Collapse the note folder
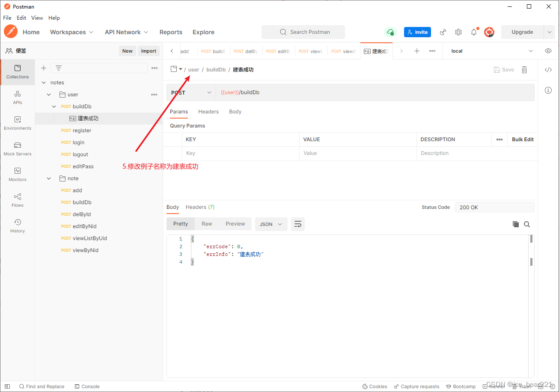Viewport: 559px width, 392px height. [x=49, y=178]
